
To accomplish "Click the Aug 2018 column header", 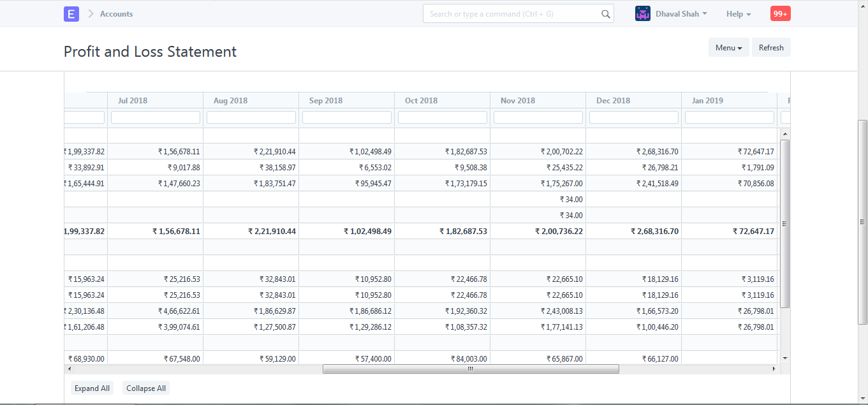I will pyautogui.click(x=251, y=101).
